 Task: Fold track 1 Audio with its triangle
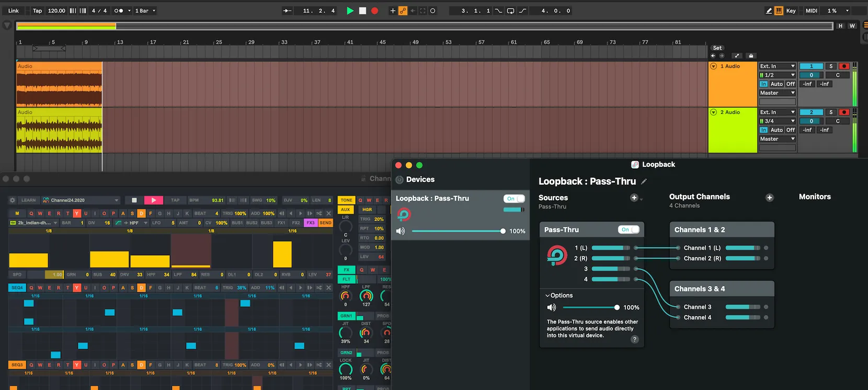714,66
